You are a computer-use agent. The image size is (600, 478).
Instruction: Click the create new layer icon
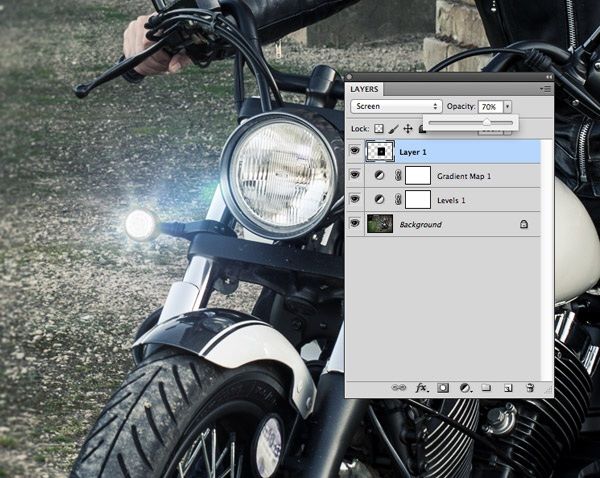click(x=508, y=387)
